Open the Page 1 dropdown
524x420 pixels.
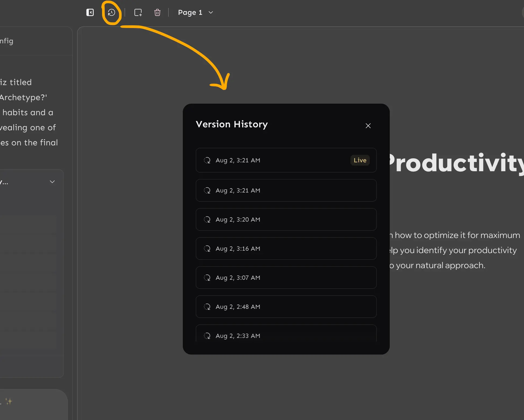pos(190,12)
